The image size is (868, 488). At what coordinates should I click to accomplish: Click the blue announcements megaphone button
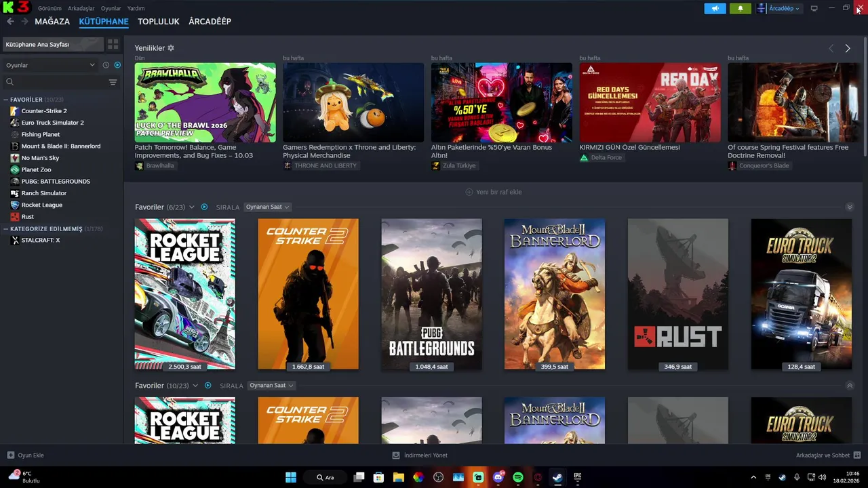715,8
